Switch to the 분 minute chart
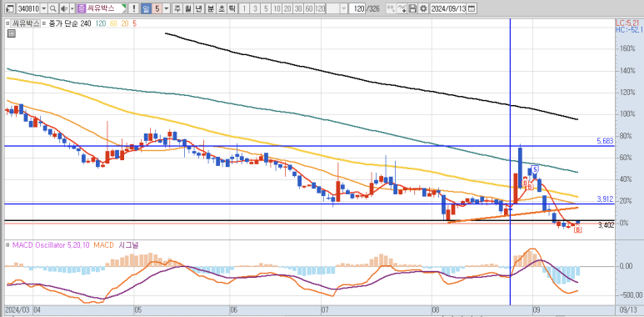 pos(210,8)
